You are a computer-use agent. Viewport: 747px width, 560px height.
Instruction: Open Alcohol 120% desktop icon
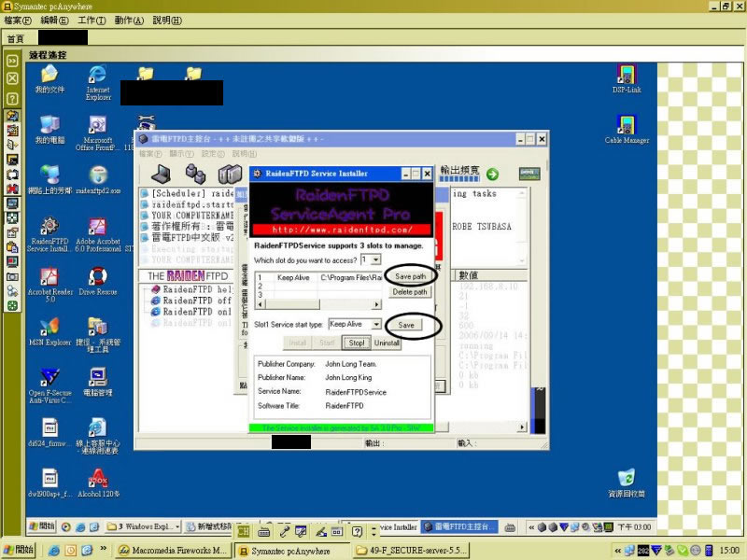[98, 483]
